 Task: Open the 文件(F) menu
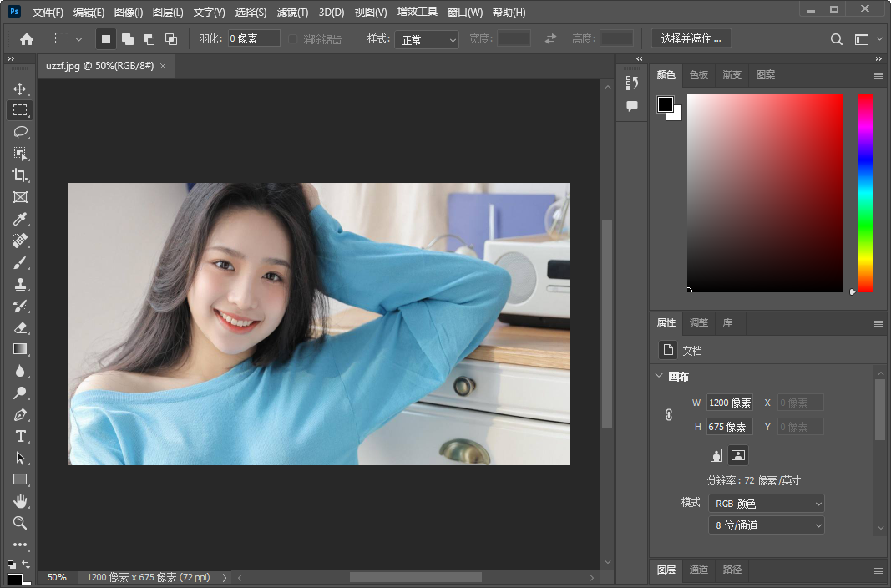(x=48, y=12)
